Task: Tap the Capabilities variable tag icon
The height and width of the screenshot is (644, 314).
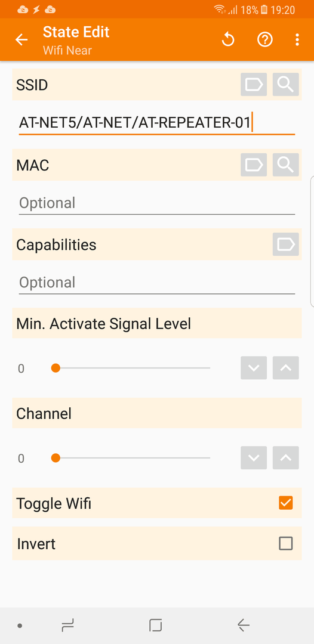Action: [x=285, y=244]
